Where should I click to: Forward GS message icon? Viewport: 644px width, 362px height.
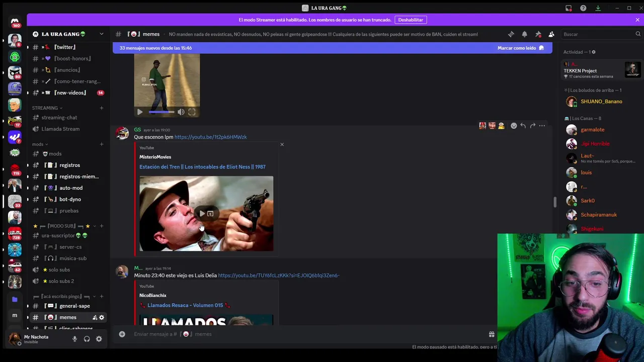pos(532,126)
